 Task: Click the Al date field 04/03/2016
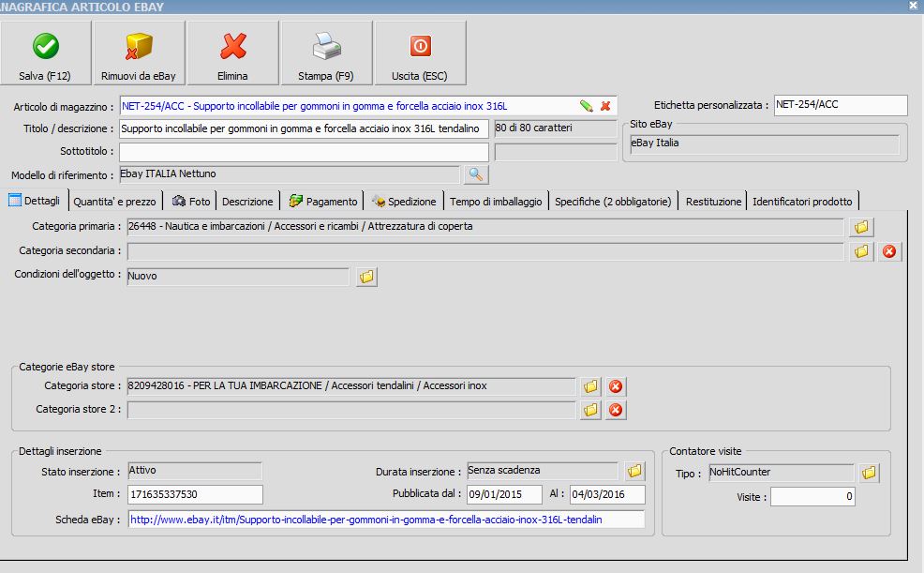point(607,494)
